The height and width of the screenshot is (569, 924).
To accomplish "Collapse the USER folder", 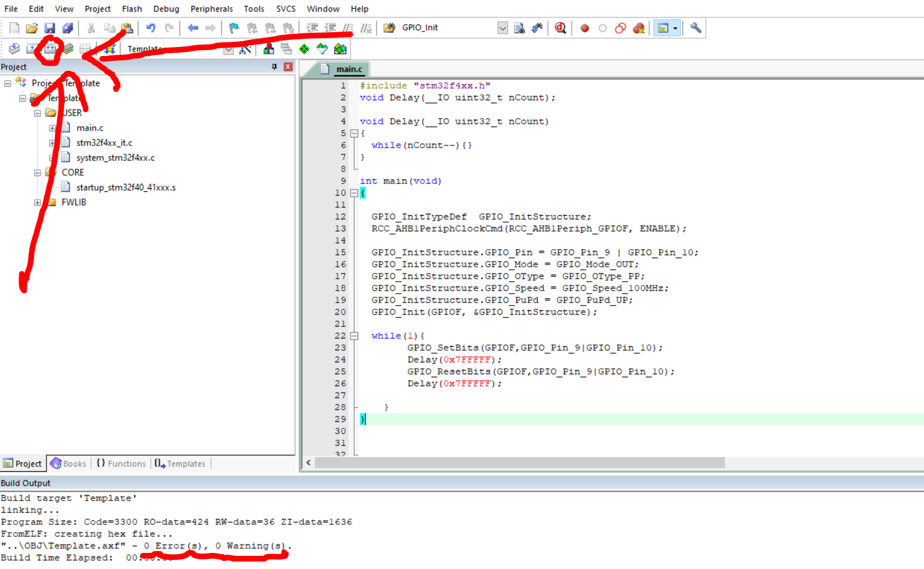I will point(38,113).
